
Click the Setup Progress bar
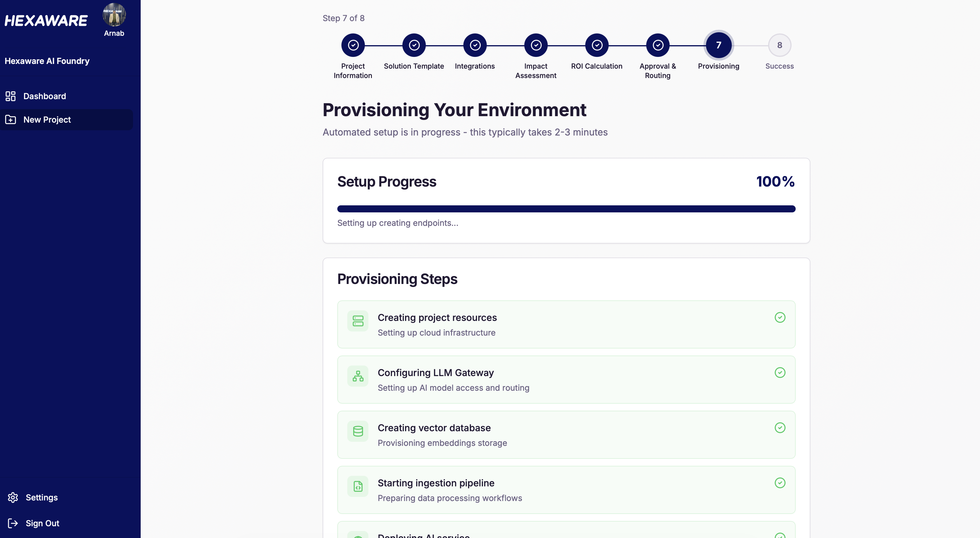pyautogui.click(x=566, y=209)
